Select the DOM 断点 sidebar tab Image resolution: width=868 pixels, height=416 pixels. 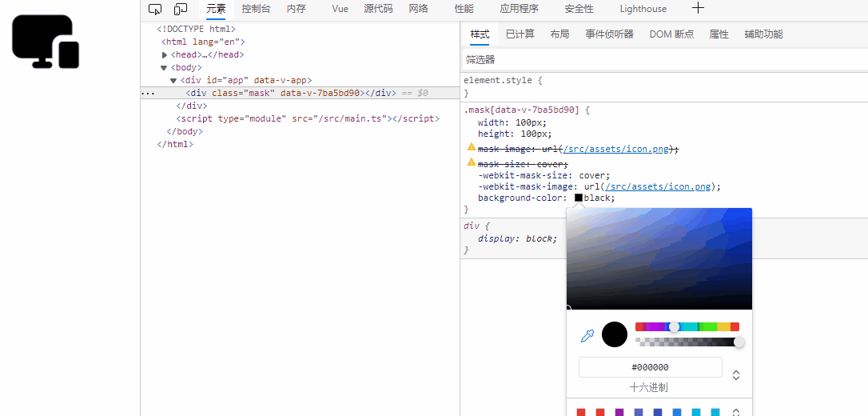click(671, 34)
